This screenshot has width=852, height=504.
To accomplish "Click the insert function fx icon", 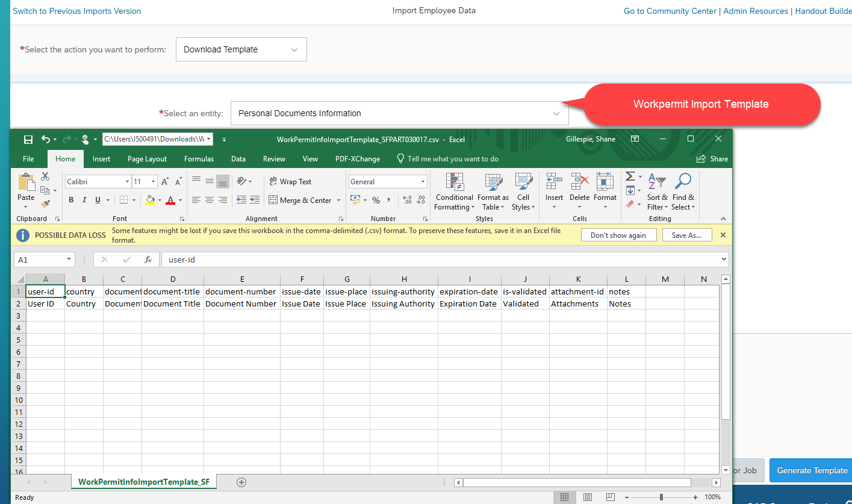I will coord(148,260).
